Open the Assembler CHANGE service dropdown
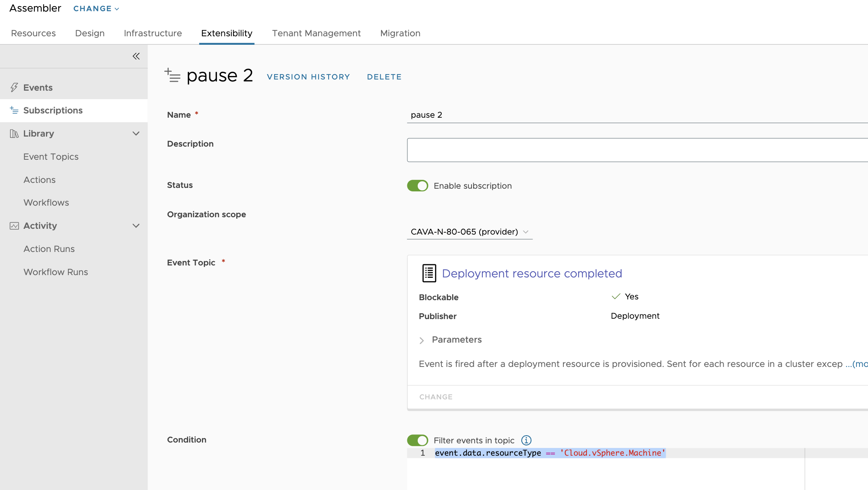Screen dimensions: 868x490 (x=96, y=8)
